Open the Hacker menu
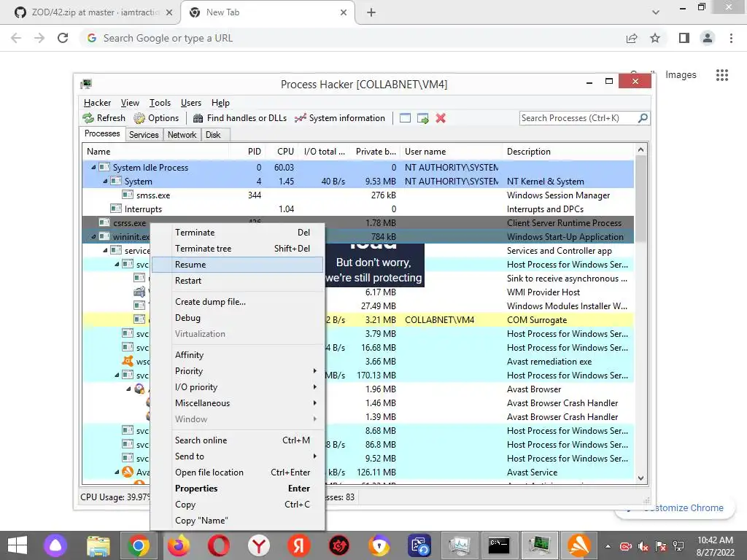Viewport: 747px width, 560px height. [x=97, y=103]
